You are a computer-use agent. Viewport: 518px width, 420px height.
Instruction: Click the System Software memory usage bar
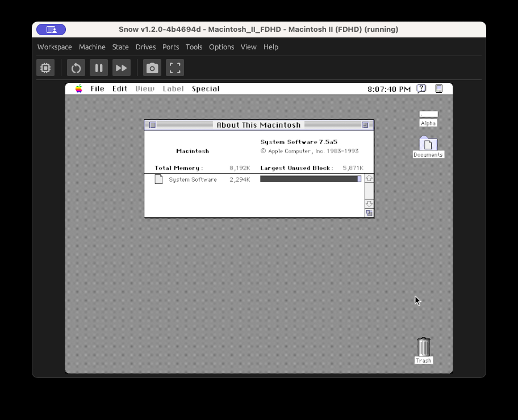(x=310, y=179)
